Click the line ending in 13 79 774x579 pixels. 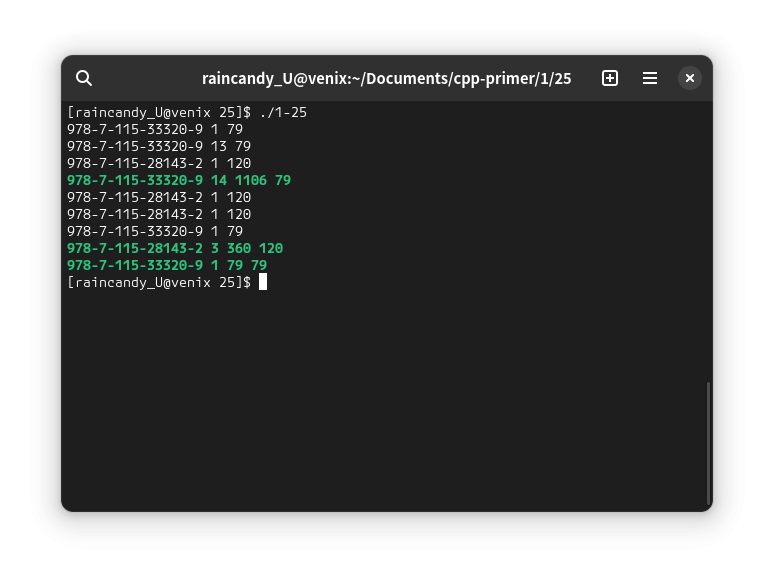(x=158, y=146)
